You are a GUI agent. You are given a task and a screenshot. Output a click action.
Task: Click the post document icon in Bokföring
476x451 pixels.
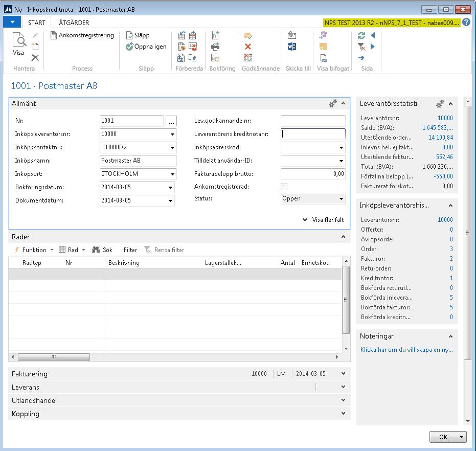tap(216, 35)
